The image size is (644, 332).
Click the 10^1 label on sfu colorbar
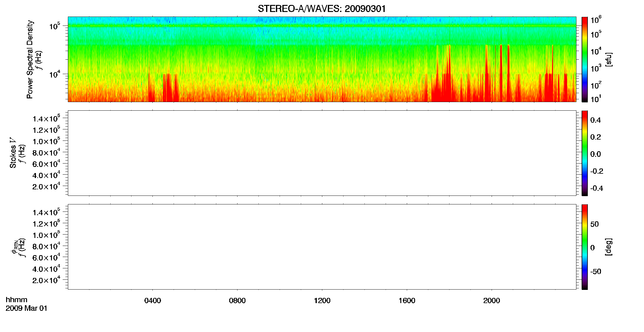tap(596, 99)
